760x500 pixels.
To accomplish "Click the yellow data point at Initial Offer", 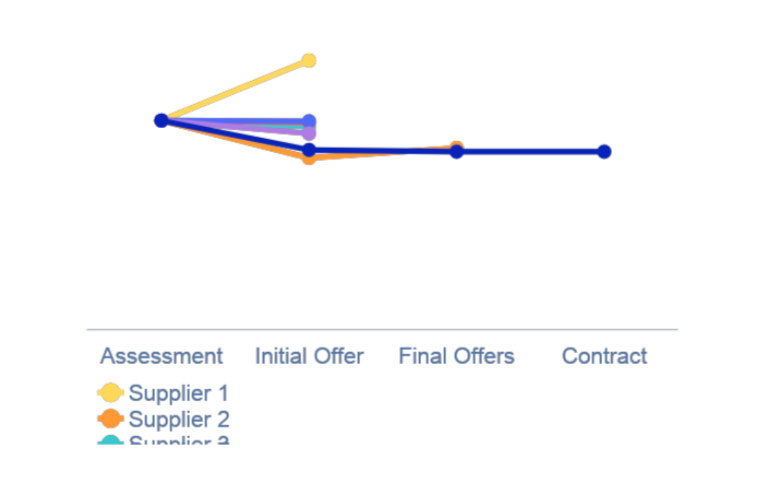I will click(x=309, y=60).
